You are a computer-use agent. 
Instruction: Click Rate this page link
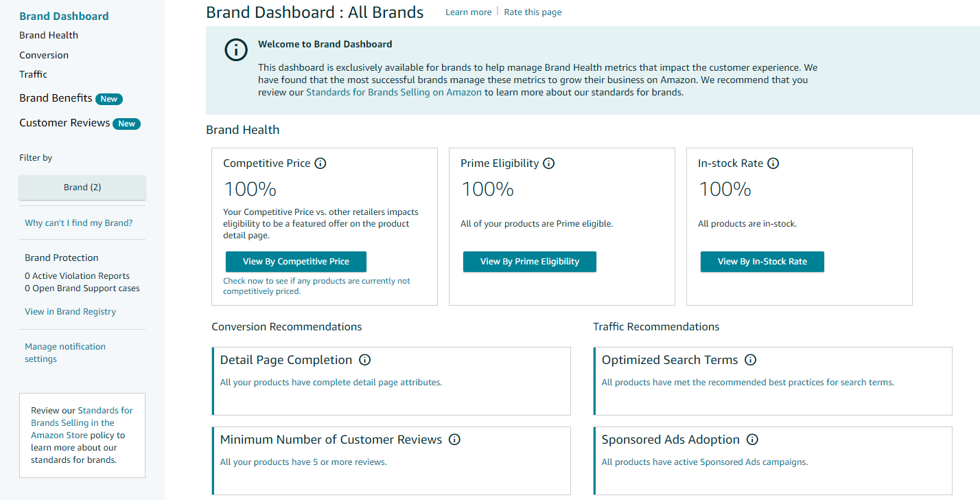tap(533, 12)
